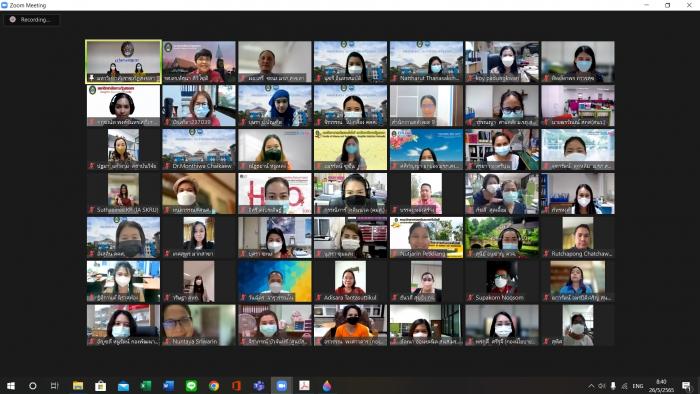Click the ENG language indicator
The width and height of the screenshot is (700, 394).
[x=638, y=386]
